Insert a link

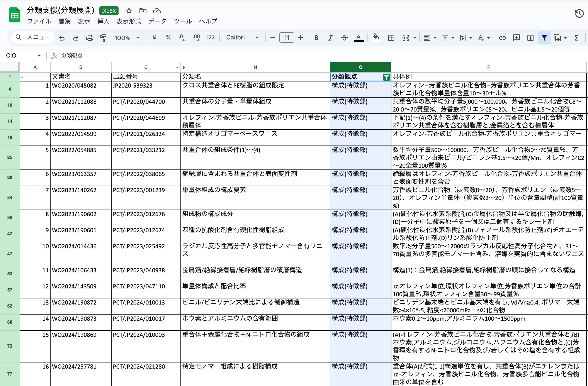(502, 38)
